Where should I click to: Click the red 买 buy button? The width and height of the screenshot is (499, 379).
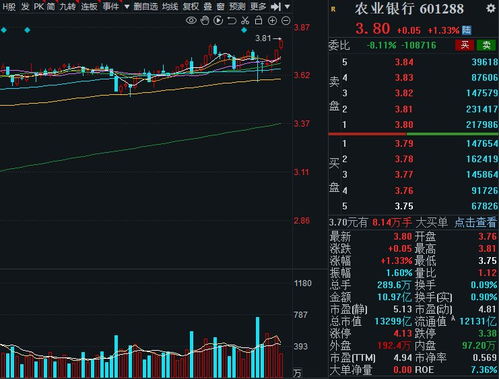465,45
